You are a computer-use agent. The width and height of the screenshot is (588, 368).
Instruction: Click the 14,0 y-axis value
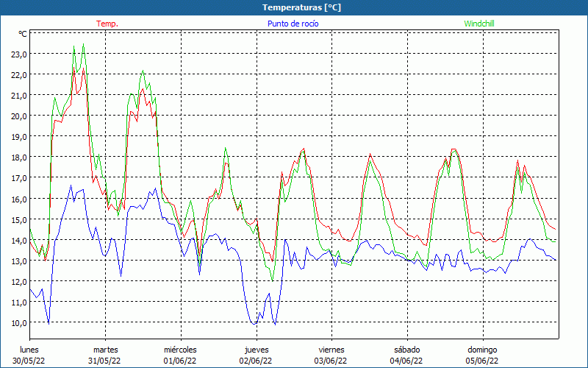point(19,241)
